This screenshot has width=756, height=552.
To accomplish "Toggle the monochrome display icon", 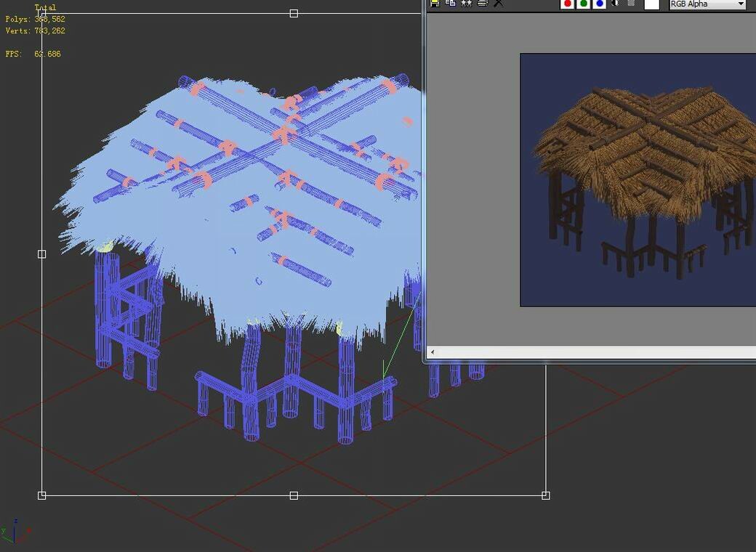I will click(x=631, y=3).
